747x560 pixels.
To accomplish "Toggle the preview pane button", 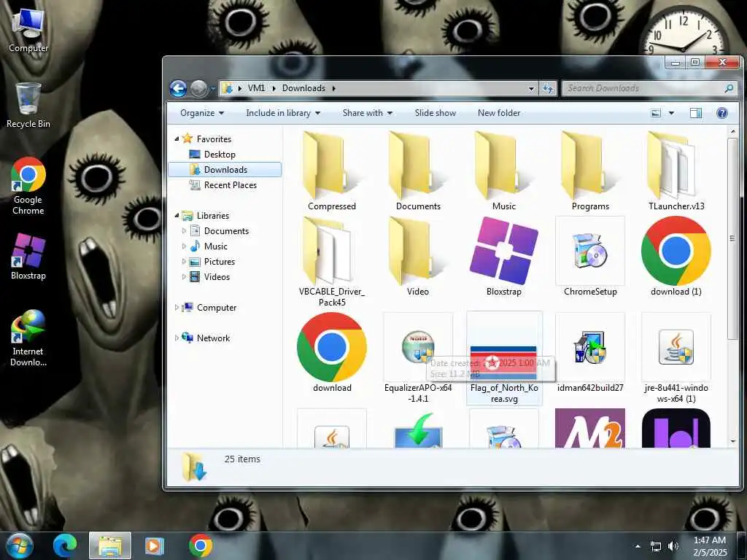I will [695, 113].
